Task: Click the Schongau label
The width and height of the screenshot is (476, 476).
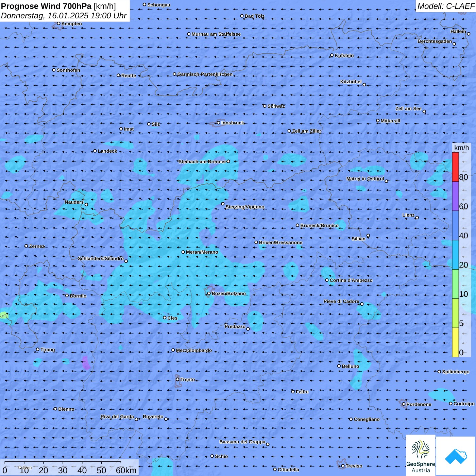Action: coord(159,5)
